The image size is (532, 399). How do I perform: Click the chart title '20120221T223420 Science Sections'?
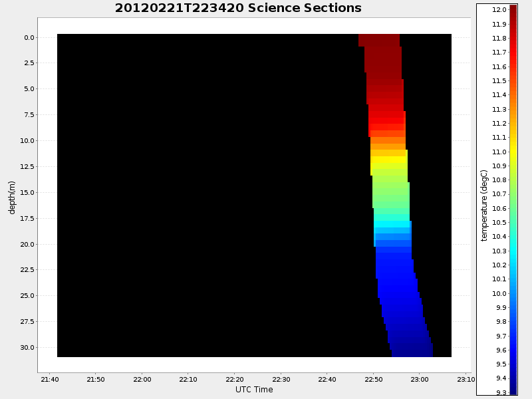pos(238,8)
